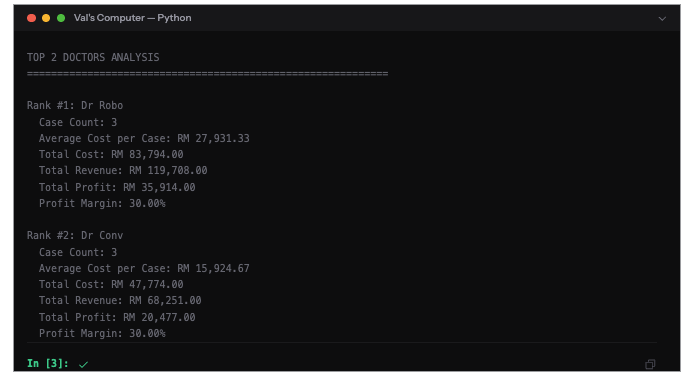
Task: Select the line 'Rank #1: Dr Robo'
Action: (x=75, y=106)
